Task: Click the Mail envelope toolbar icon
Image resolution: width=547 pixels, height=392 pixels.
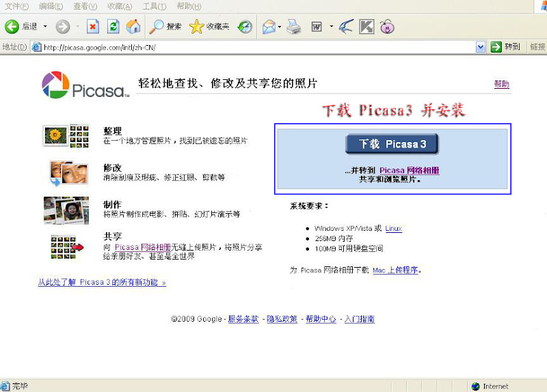Action: click(269, 27)
